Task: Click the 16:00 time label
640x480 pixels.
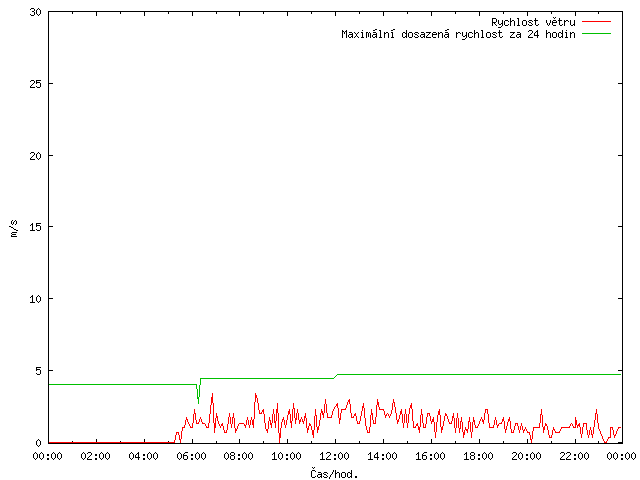Action: click(x=430, y=456)
